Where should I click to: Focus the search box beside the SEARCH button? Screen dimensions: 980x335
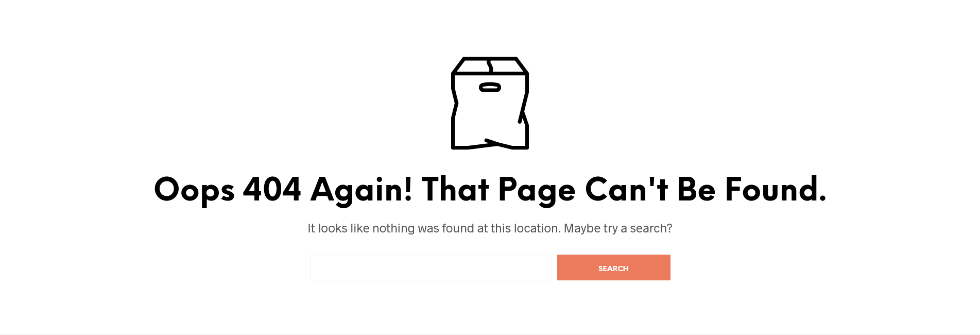click(x=431, y=267)
